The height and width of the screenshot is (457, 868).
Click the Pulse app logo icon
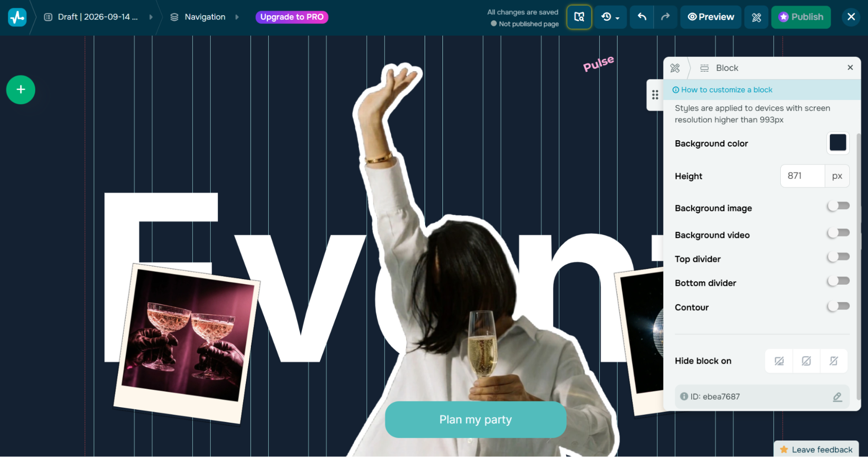[17, 17]
